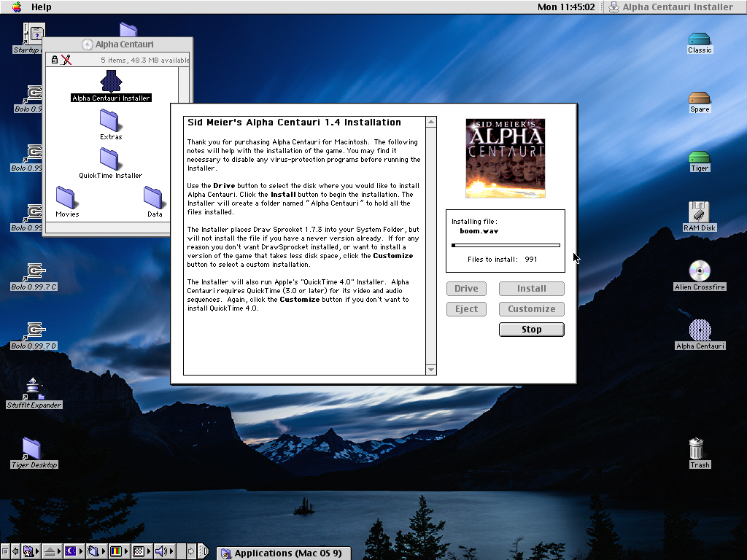747x560 pixels.
Task: Open the monitor resolution Control Strip module
Action: 141,551
